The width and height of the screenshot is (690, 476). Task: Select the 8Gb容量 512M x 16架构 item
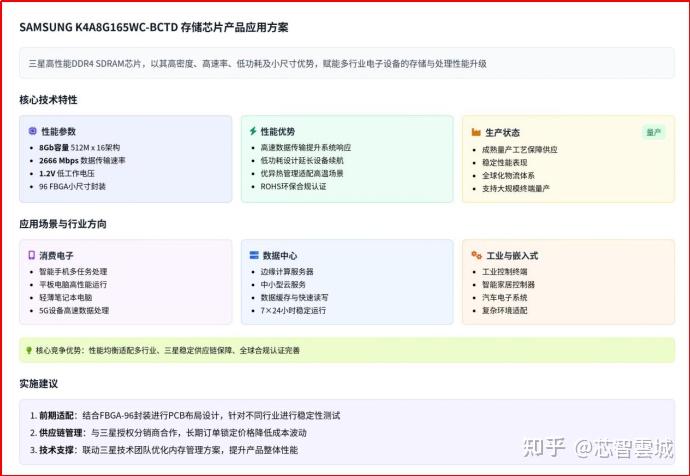point(79,147)
